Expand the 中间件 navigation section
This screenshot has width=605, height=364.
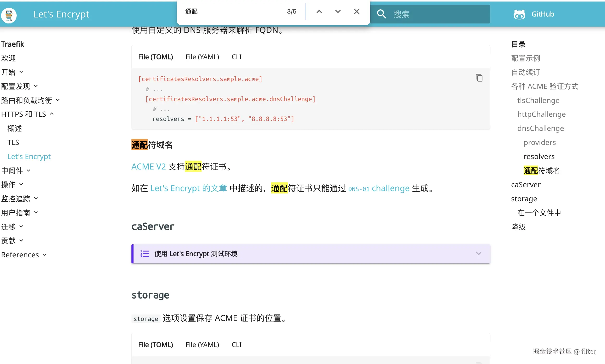tap(28, 171)
